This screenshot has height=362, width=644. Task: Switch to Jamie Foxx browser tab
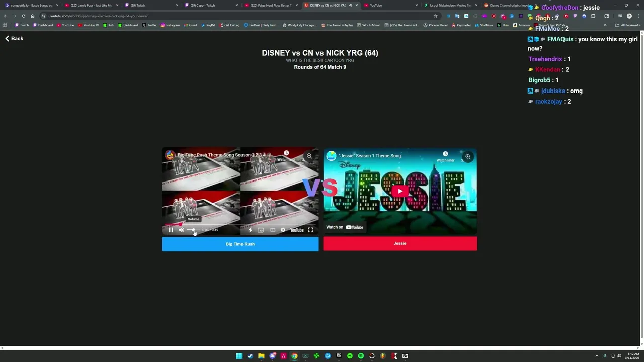click(x=91, y=5)
